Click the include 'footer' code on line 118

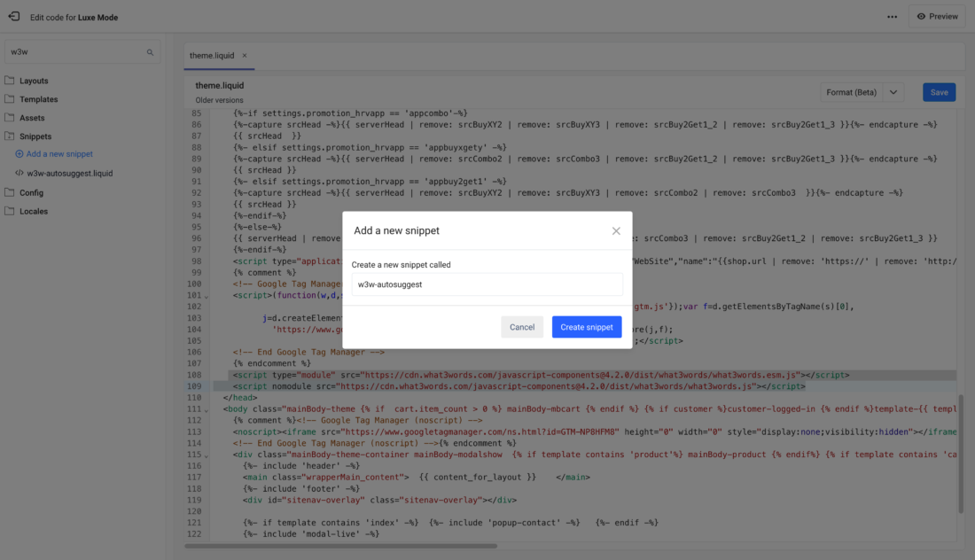301,489
